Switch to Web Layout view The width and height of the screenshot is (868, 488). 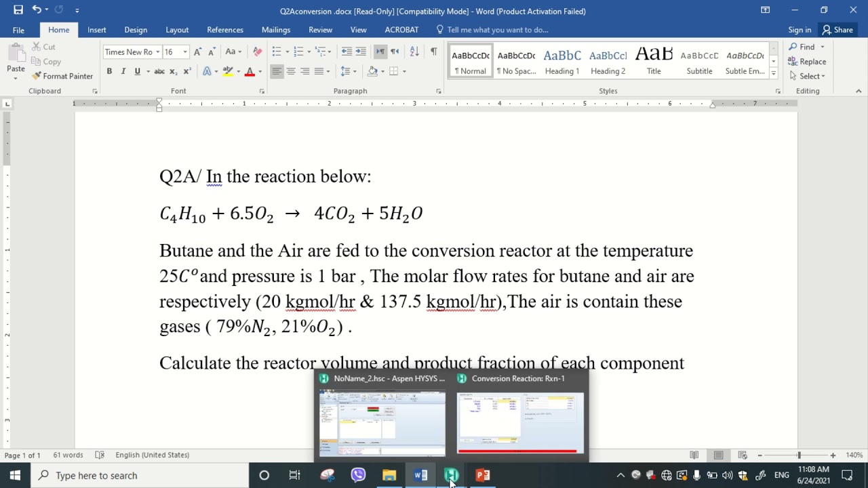pos(743,455)
